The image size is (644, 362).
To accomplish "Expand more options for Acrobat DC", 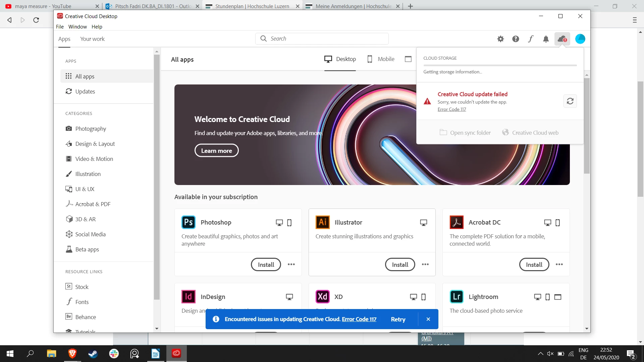I will click(559, 264).
